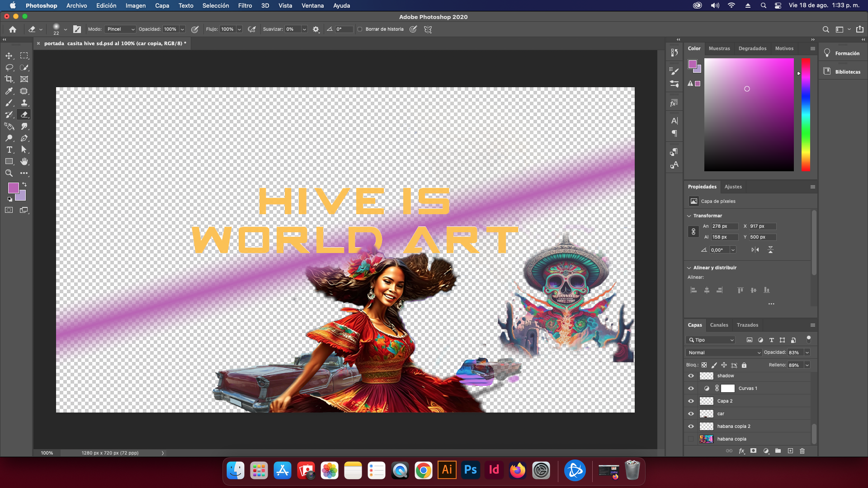Screen dimensions: 868x488
Task: Select the Horizontal Type tool
Action: [9, 150]
